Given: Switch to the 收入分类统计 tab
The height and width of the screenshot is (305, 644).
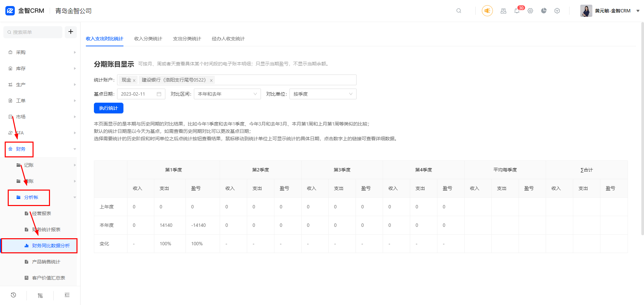Looking at the screenshot, I should coord(148,39).
